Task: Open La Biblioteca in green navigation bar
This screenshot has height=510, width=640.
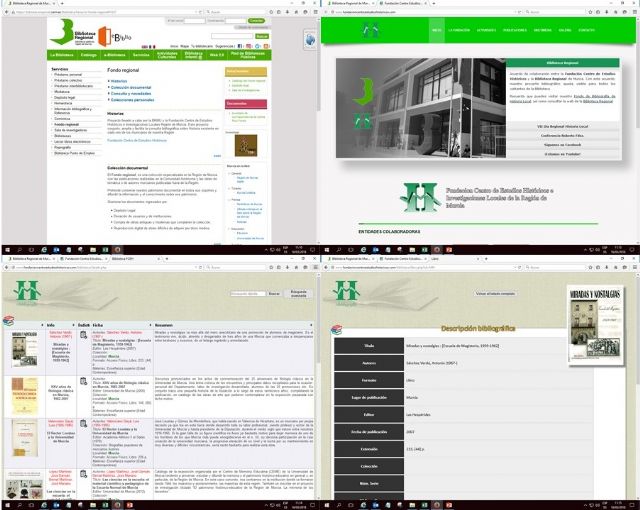Action: (x=62, y=55)
